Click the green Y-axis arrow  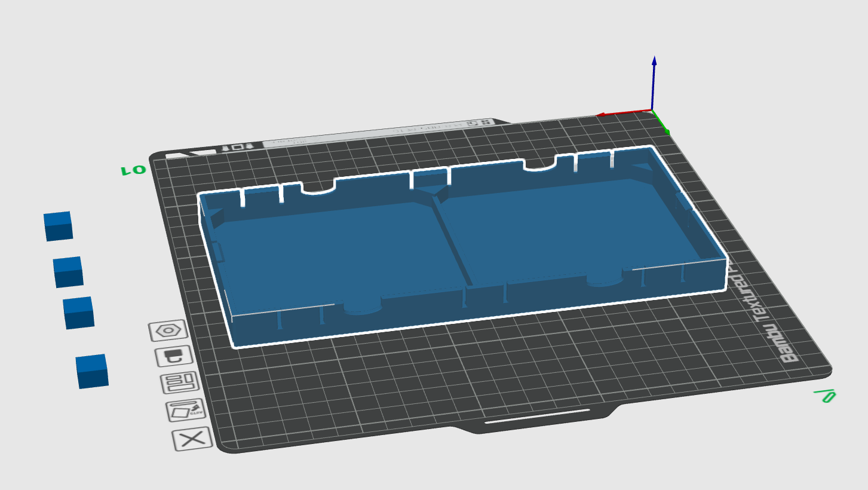click(661, 123)
